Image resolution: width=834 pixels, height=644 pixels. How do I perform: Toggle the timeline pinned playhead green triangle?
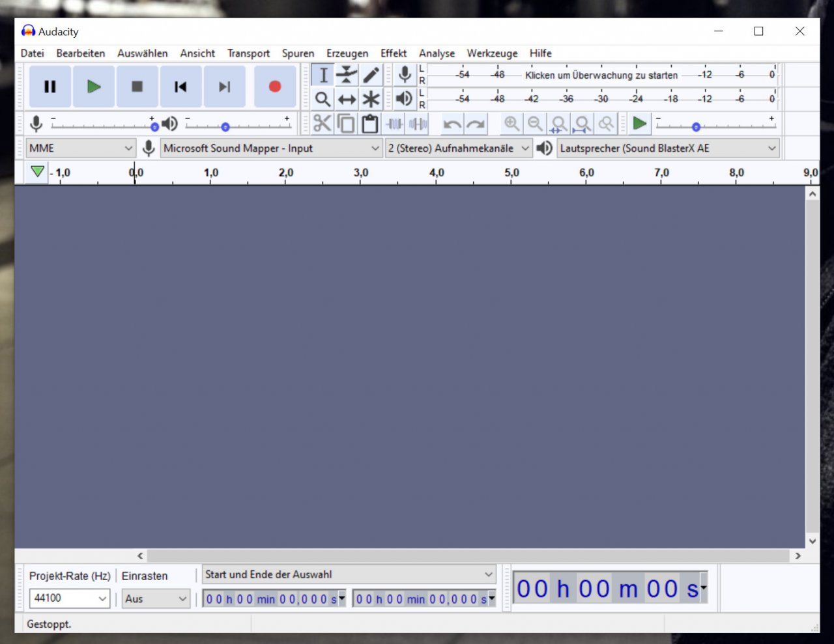click(x=37, y=172)
